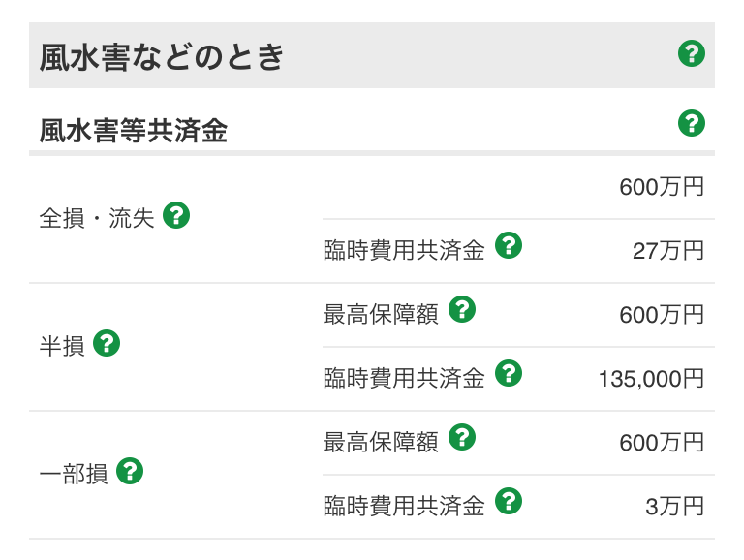Show help for 一部損

tap(129, 471)
